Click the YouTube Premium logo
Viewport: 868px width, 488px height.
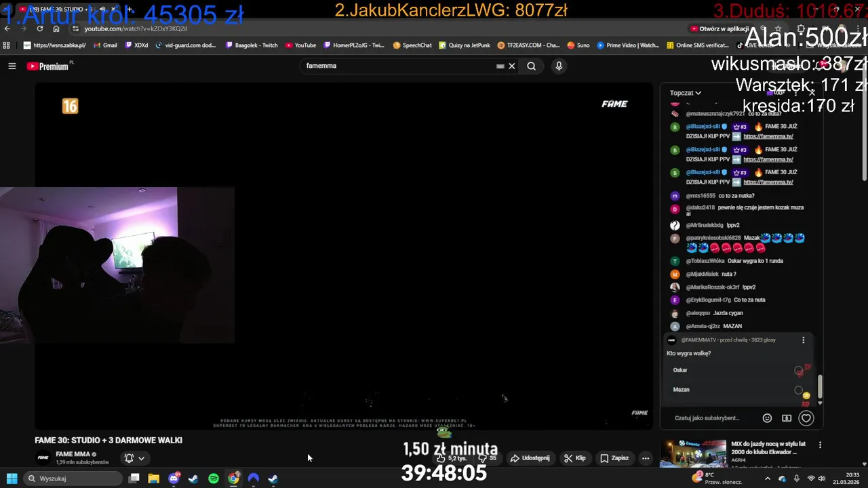click(47, 66)
